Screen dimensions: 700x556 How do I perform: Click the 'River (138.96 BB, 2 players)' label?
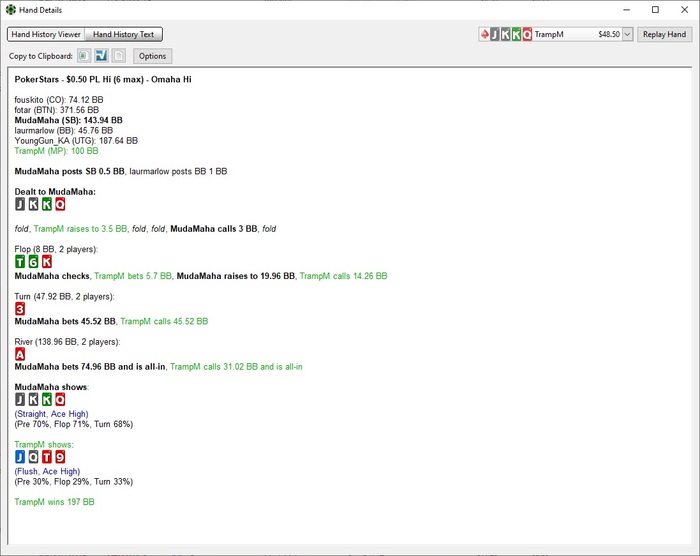coord(67,342)
